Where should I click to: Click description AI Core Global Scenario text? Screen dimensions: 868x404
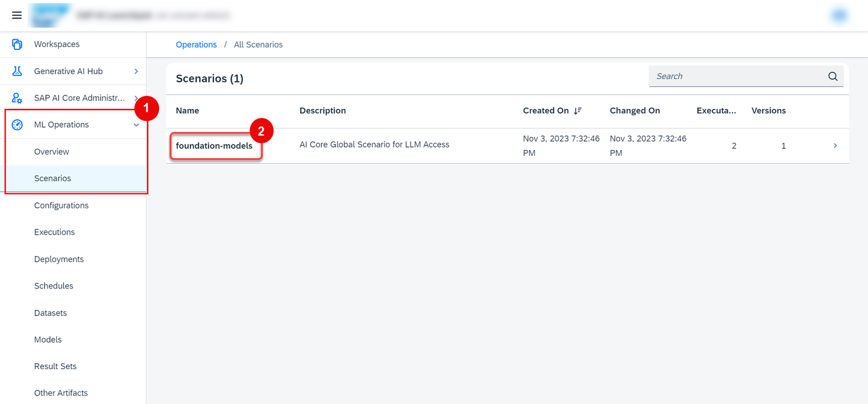374,145
